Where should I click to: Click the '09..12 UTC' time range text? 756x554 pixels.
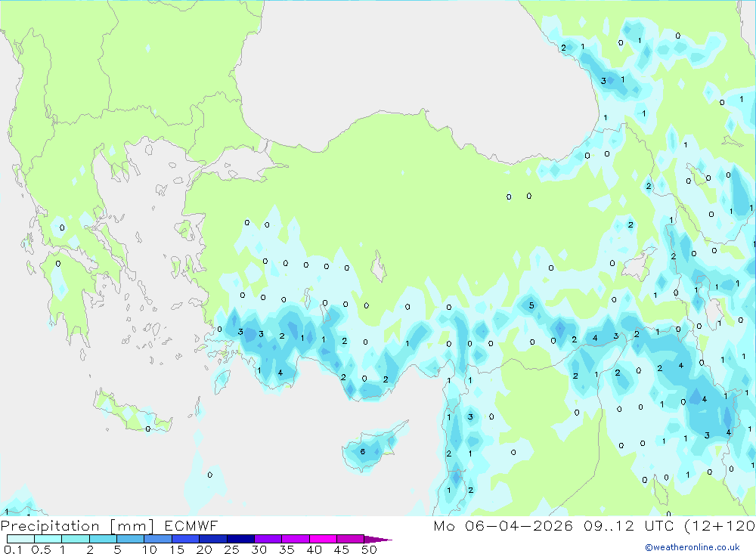[628, 525]
